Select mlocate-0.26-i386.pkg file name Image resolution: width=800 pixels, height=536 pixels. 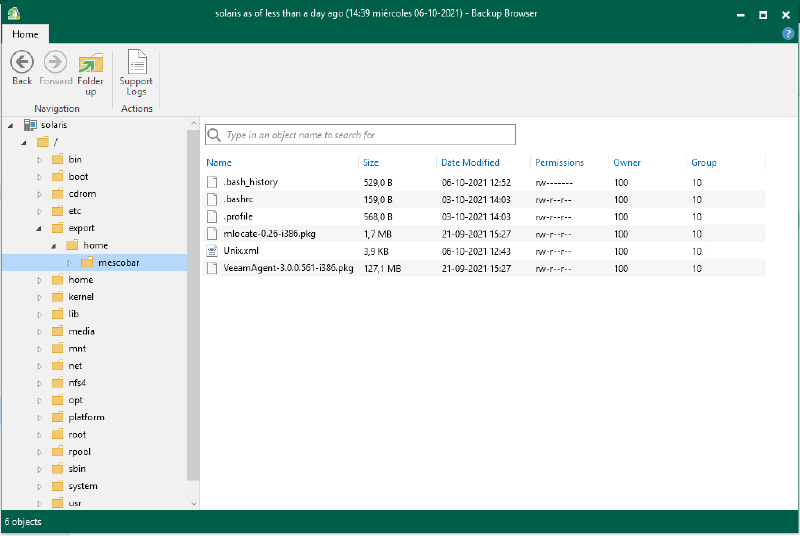269,234
